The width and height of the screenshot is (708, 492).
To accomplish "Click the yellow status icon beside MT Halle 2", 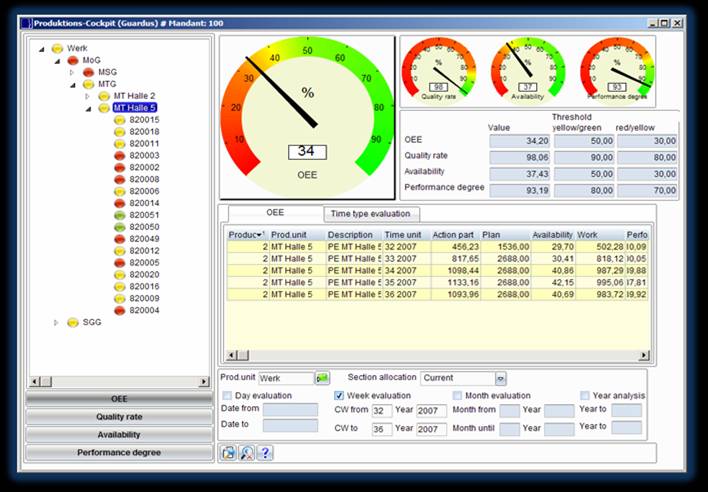I will click(x=104, y=96).
